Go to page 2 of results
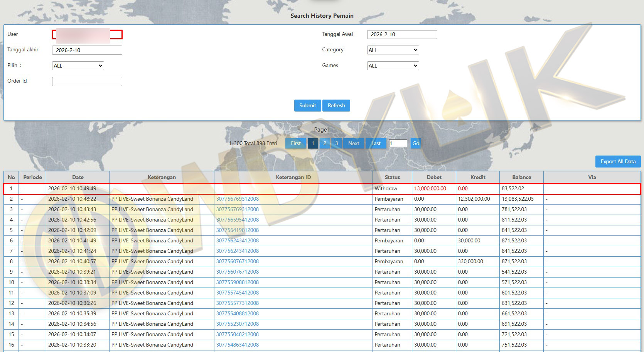The image size is (644, 352). pos(325,143)
